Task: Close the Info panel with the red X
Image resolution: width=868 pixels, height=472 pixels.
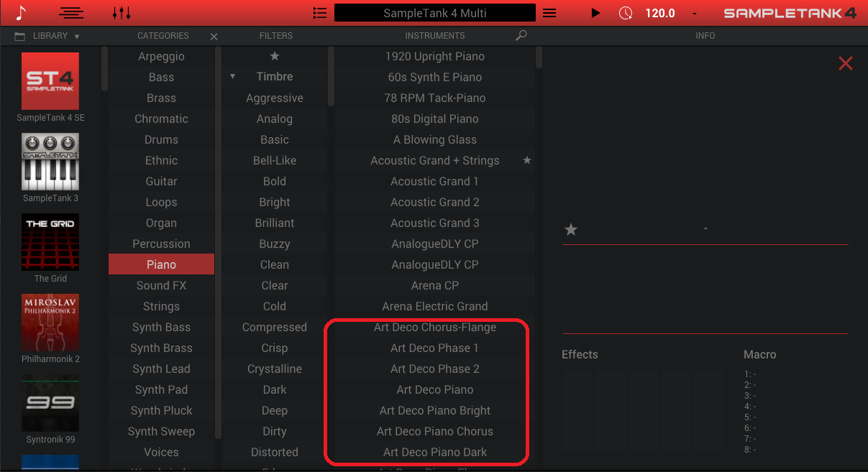Action: pos(846,64)
